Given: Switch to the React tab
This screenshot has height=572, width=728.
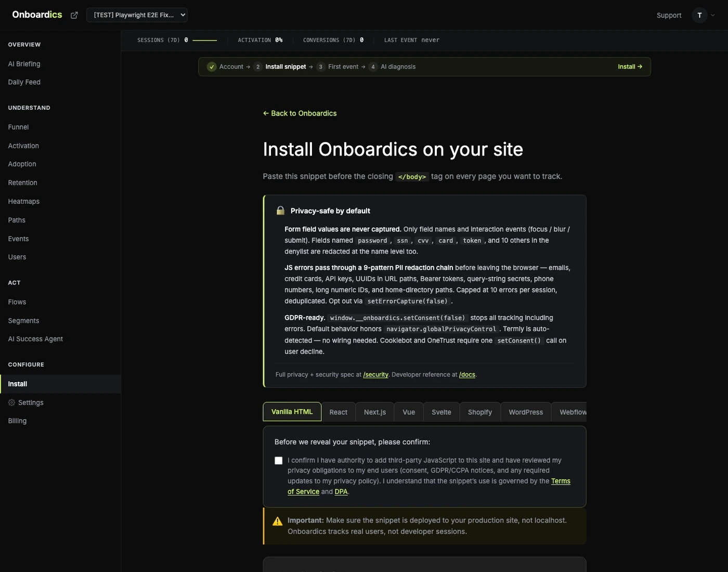Looking at the screenshot, I should tap(339, 412).
